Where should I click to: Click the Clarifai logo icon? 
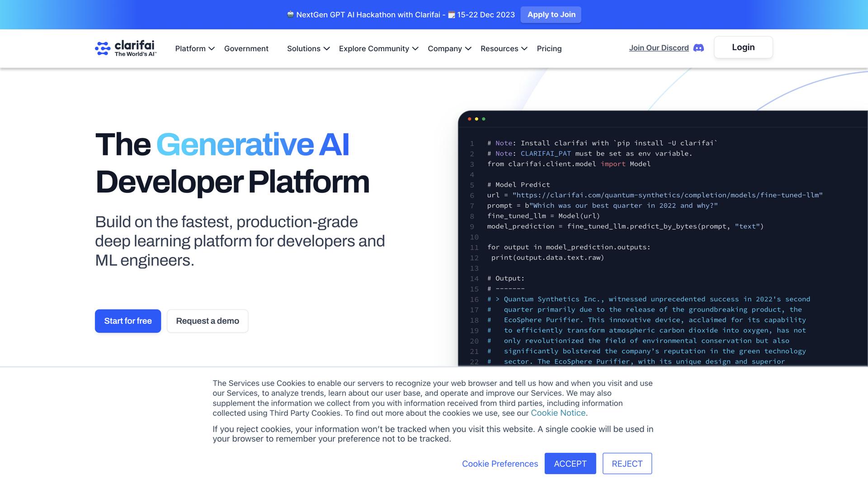(103, 48)
